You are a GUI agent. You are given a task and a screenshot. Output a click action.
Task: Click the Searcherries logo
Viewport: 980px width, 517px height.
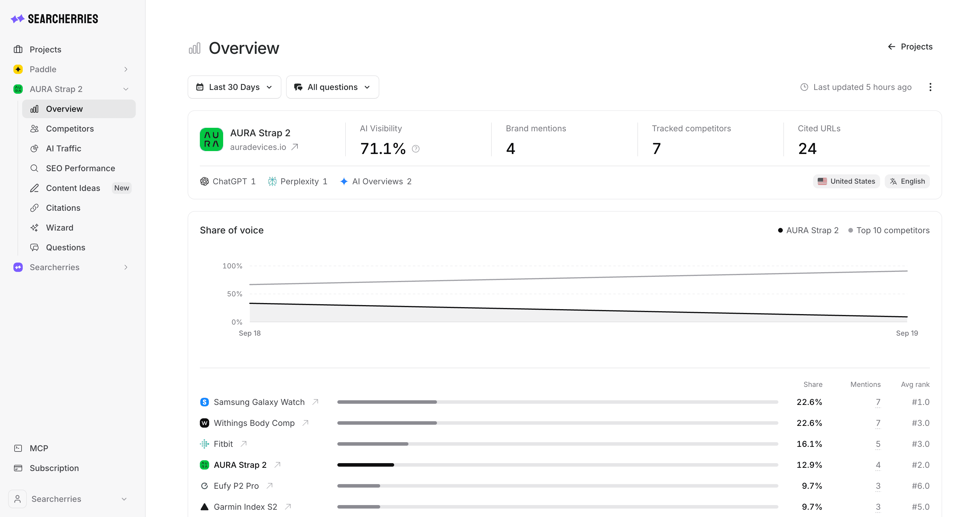(x=54, y=19)
